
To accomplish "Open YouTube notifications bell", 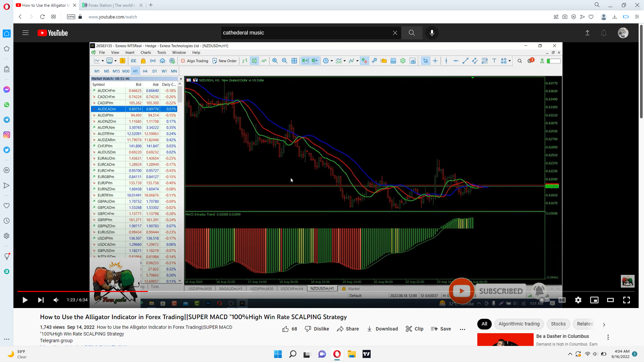I will (x=603, y=33).
